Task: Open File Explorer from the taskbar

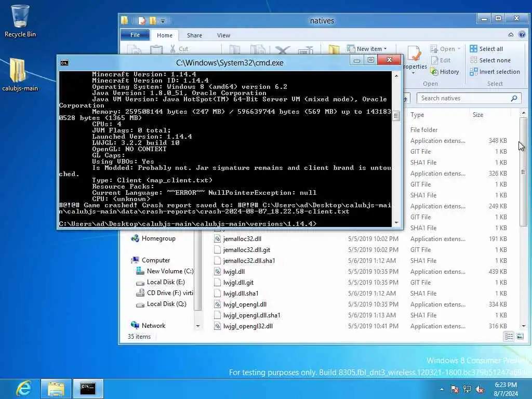Action: coord(56,389)
